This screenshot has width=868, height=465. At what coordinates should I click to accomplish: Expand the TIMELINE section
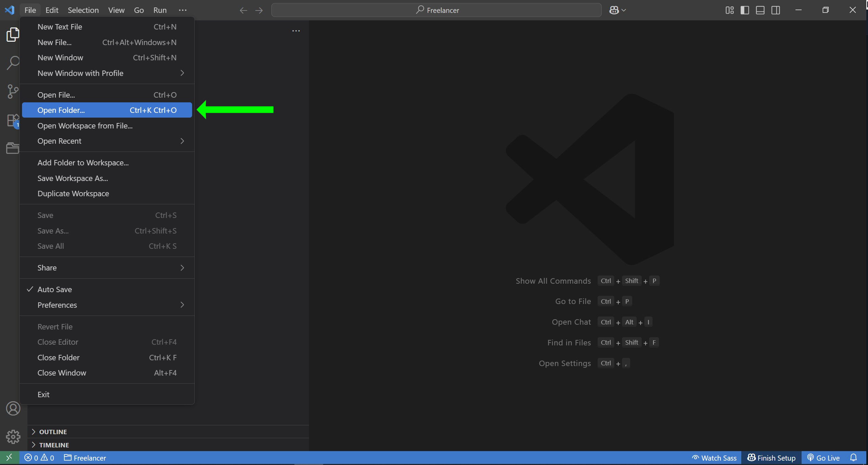coord(54,445)
